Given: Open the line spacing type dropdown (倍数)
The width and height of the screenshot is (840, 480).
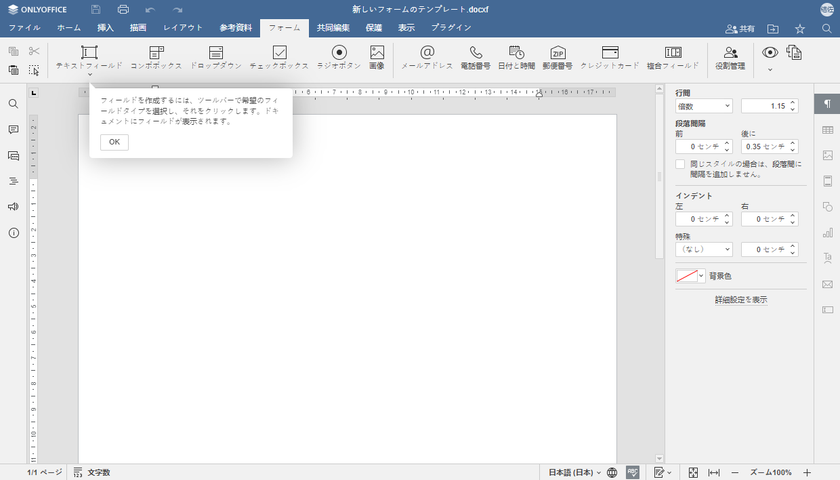Looking at the screenshot, I should pos(704,106).
